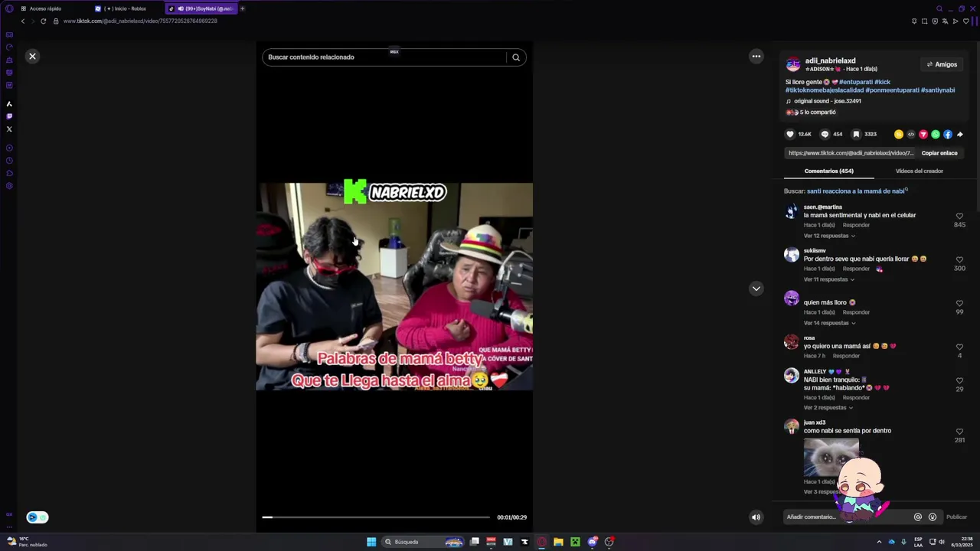Click the embed code share icon

(x=911, y=134)
